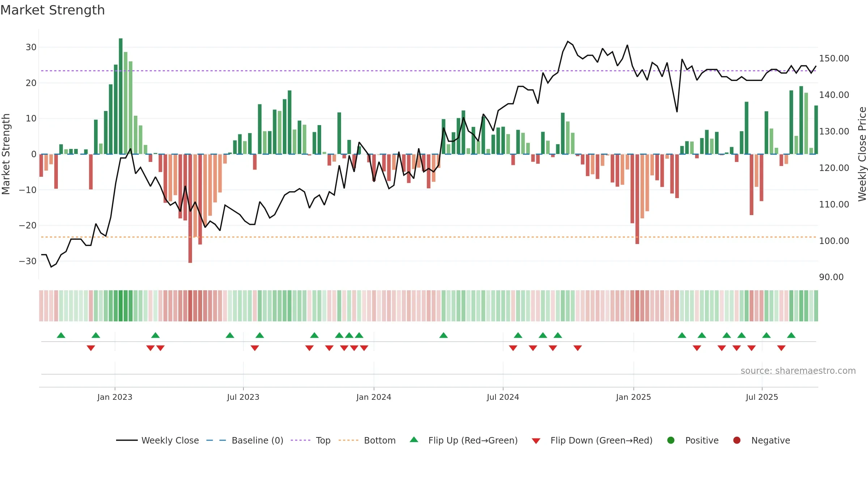
Task: Click the Weekly Close Price axis title
Action: tap(862, 154)
